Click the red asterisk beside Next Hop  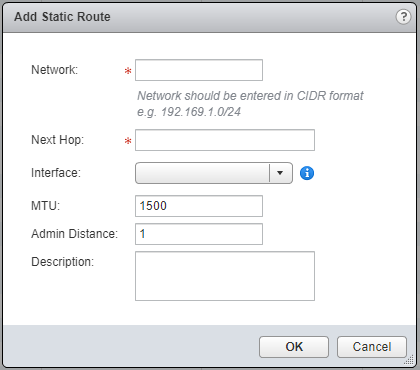point(128,141)
